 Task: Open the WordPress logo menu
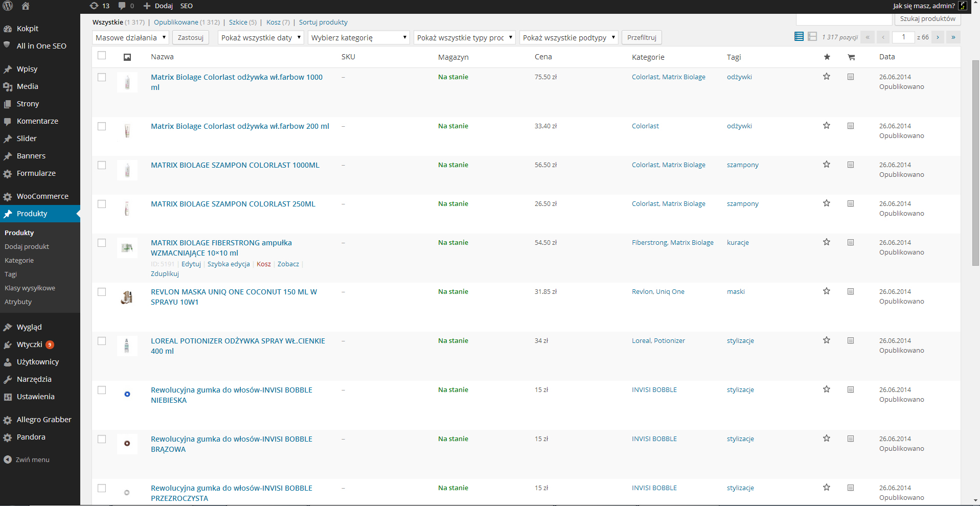(8, 6)
